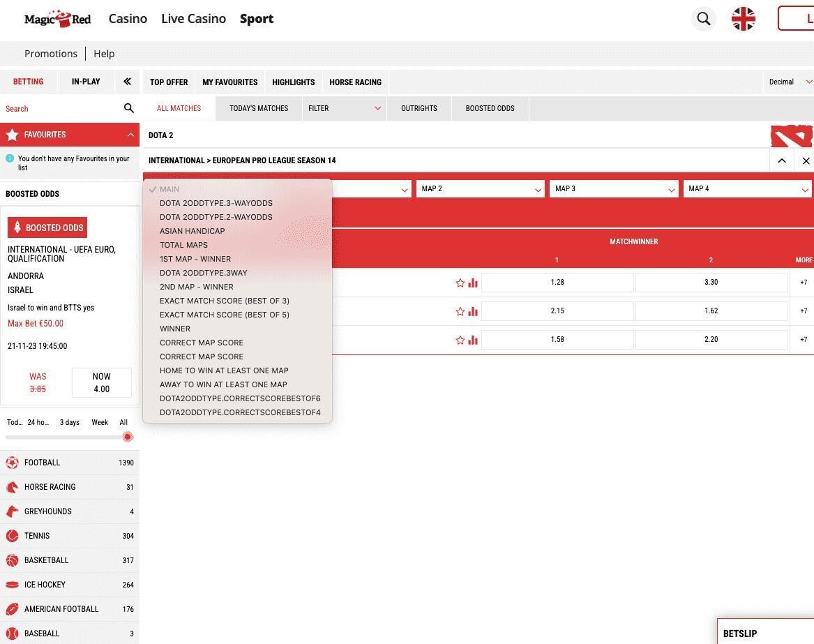Collapse the Favourites section chevron
This screenshot has height=644, width=814.
130,135
